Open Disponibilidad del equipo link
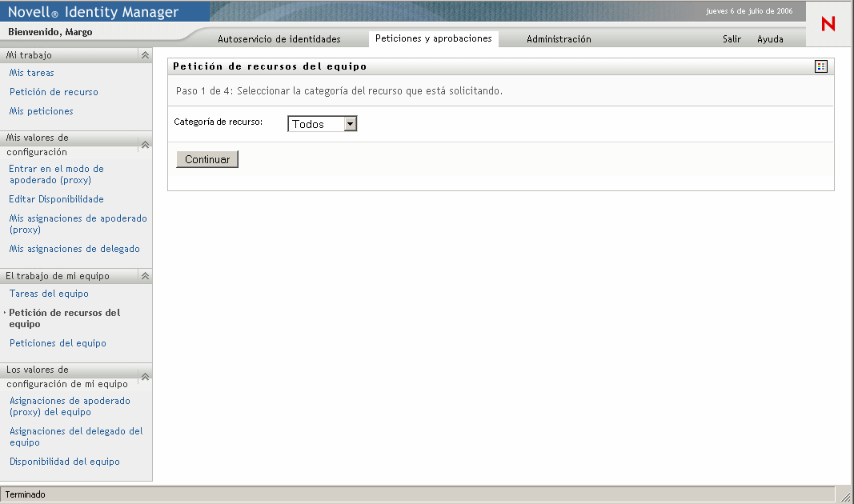 [65, 462]
